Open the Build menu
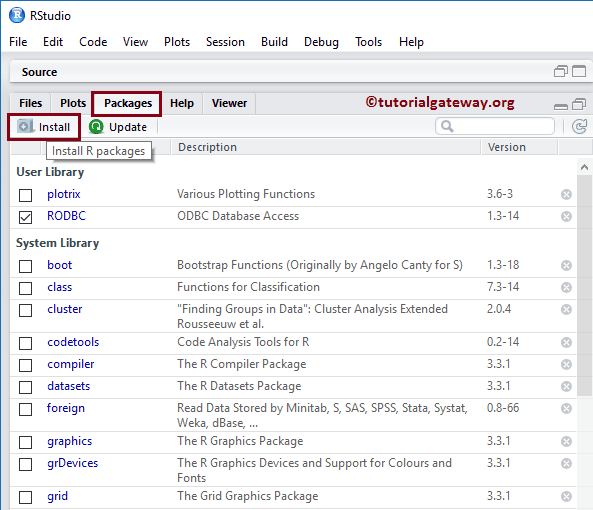The width and height of the screenshot is (593, 510). 274,42
